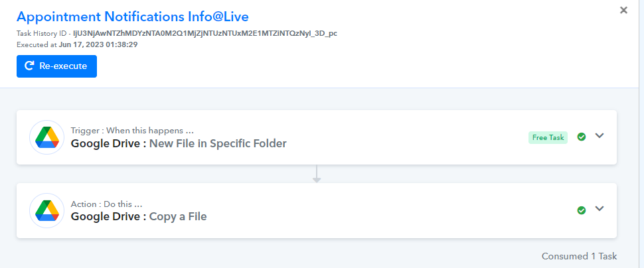Click the Consumed 1 Task text

click(579, 256)
